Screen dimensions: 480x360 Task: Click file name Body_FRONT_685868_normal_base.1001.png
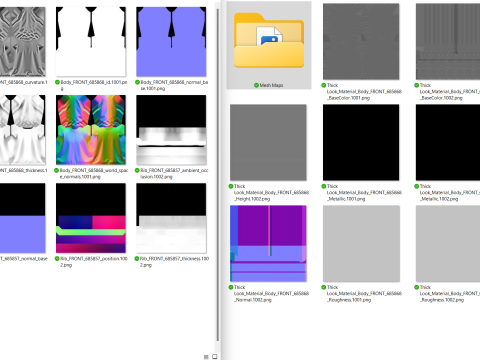[174, 85]
